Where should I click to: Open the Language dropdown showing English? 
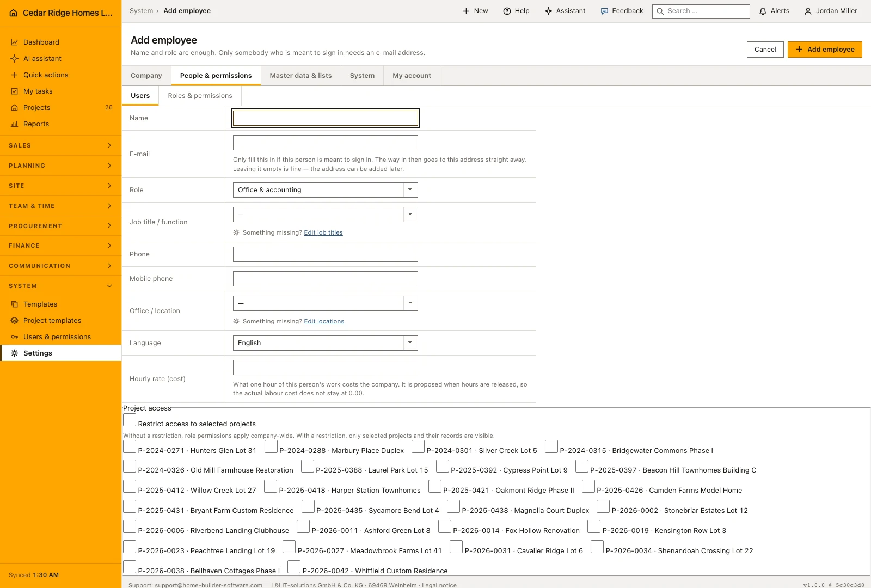[x=326, y=343]
